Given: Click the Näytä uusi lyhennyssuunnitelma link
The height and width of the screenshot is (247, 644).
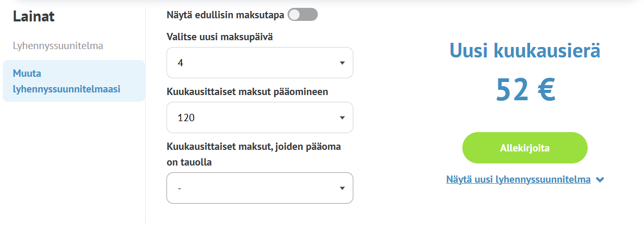Looking at the screenshot, I should pos(518,180).
